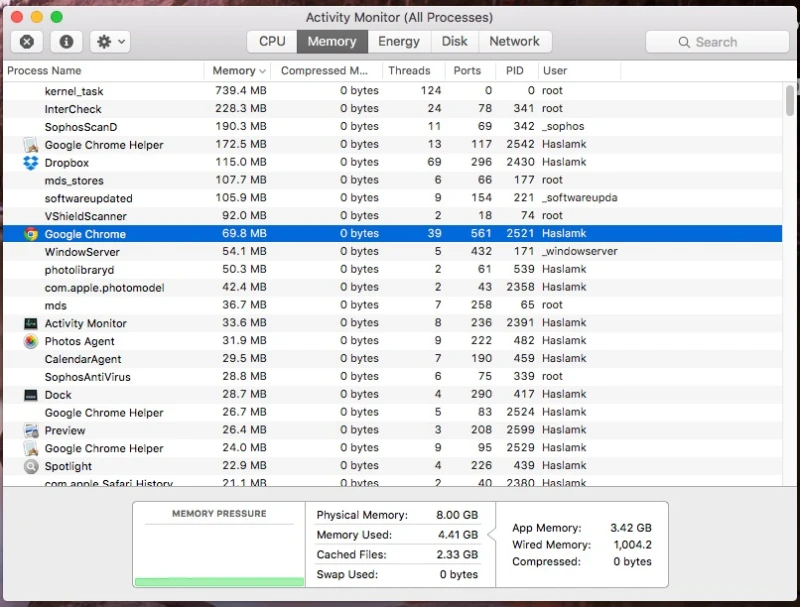Viewport: 800px width, 607px height.
Task: Open the process info (i) button
Action: 66,41
